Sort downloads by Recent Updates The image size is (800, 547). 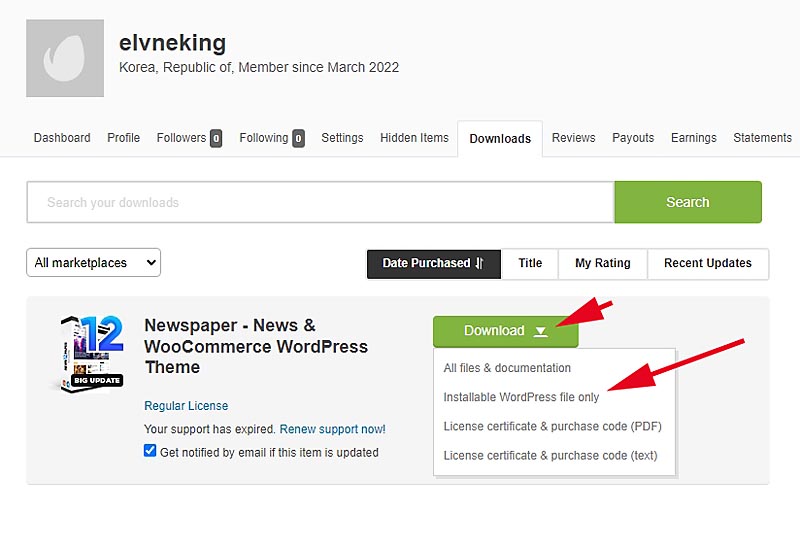pos(708,263)
